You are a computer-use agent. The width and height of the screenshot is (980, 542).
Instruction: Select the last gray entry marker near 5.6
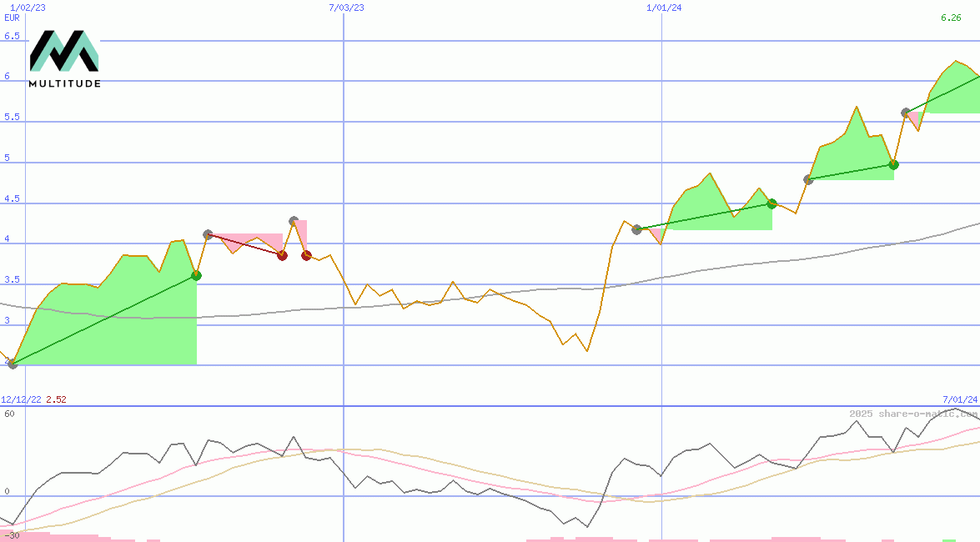[906, 113]
